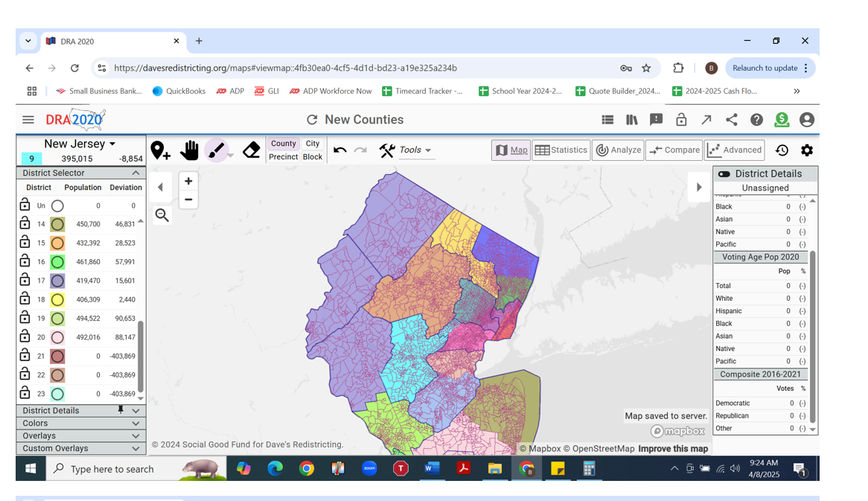Select the eraser tool
The image size is (868, 501).
click(x=252, y=150)
